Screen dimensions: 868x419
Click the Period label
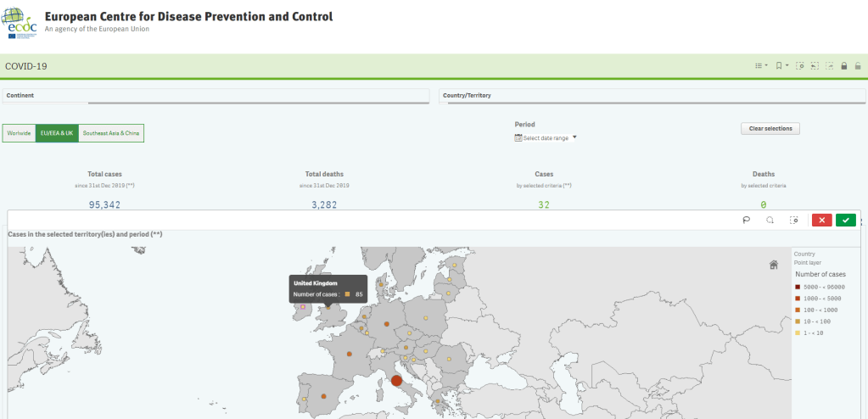coord(524,125)
